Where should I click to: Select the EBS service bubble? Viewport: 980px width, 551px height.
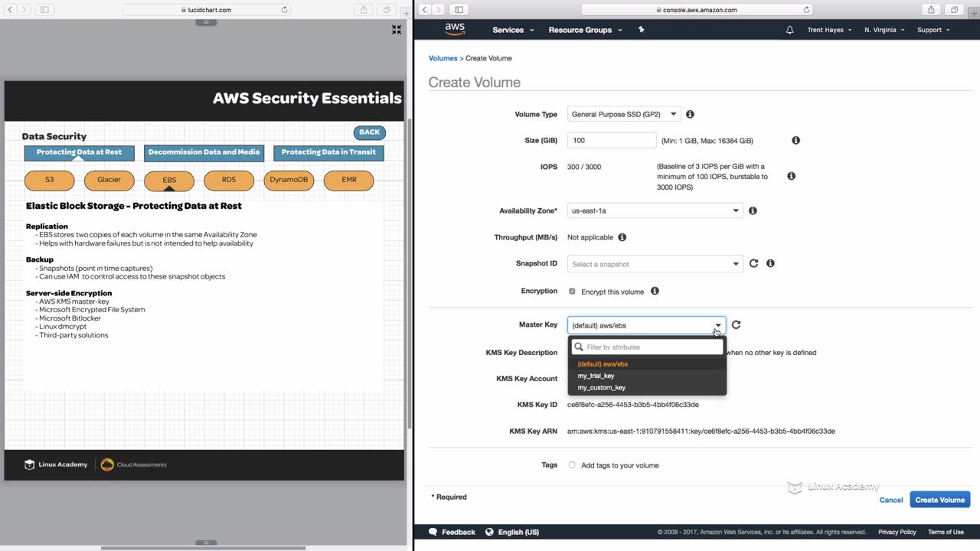[169, 180]
